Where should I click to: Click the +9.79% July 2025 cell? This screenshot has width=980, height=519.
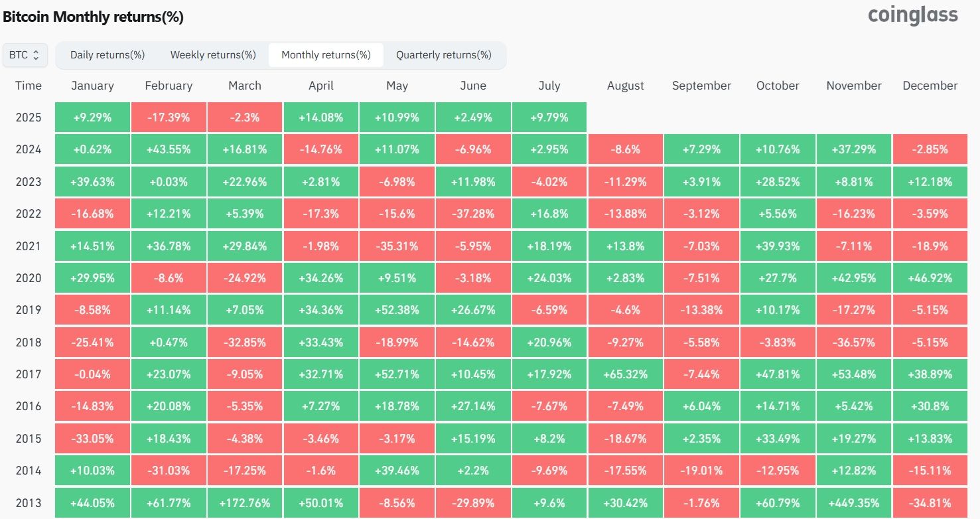[549, 117]
